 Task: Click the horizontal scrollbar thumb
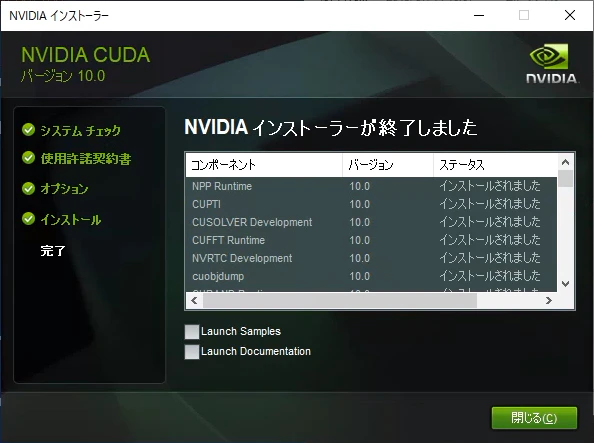(340, 301)
